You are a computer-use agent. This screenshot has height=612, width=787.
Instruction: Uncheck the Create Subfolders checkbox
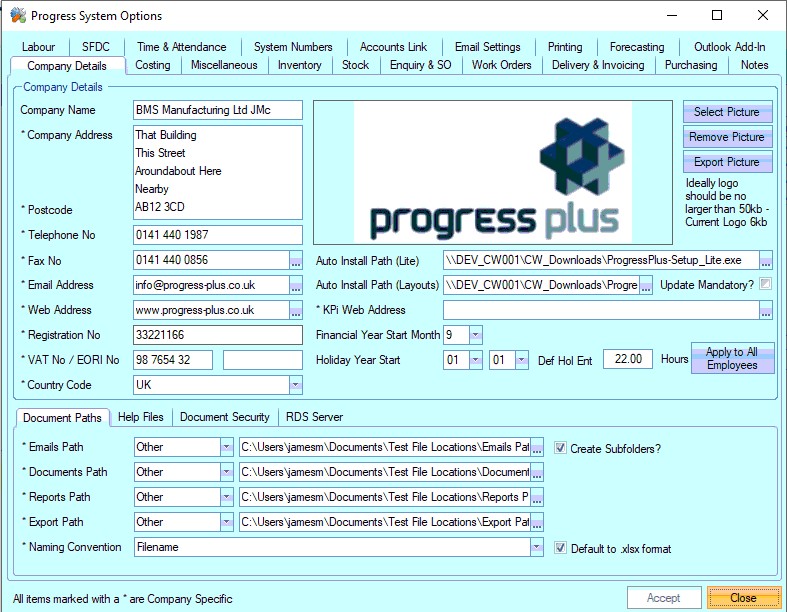coord(561,448)
